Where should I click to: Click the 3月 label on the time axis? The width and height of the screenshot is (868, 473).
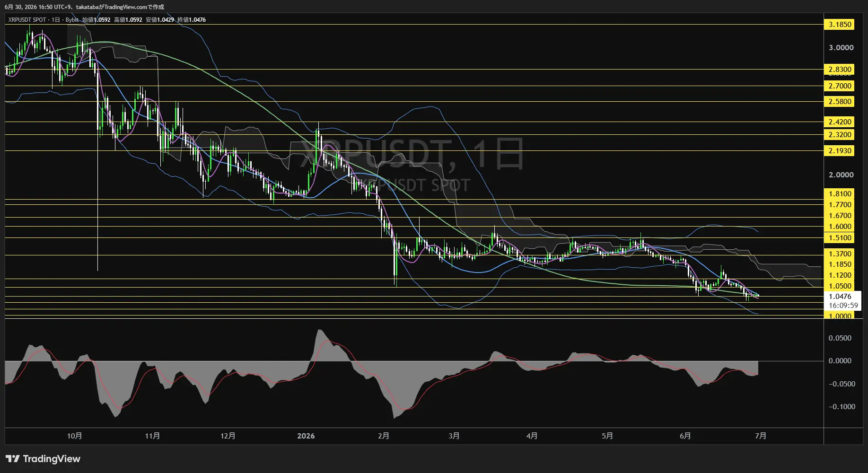tap(454, 436)
